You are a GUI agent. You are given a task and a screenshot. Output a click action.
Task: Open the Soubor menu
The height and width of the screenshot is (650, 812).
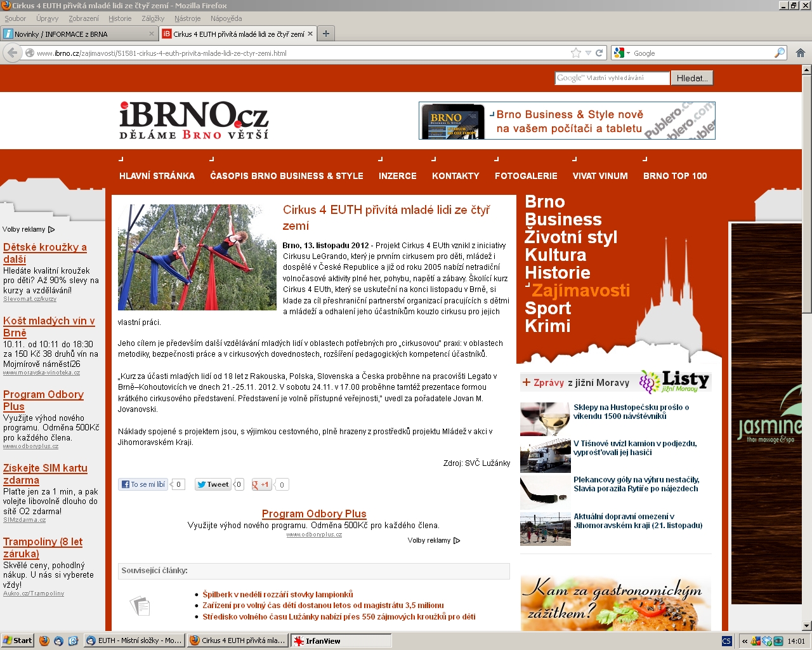[x=15, y=18]
